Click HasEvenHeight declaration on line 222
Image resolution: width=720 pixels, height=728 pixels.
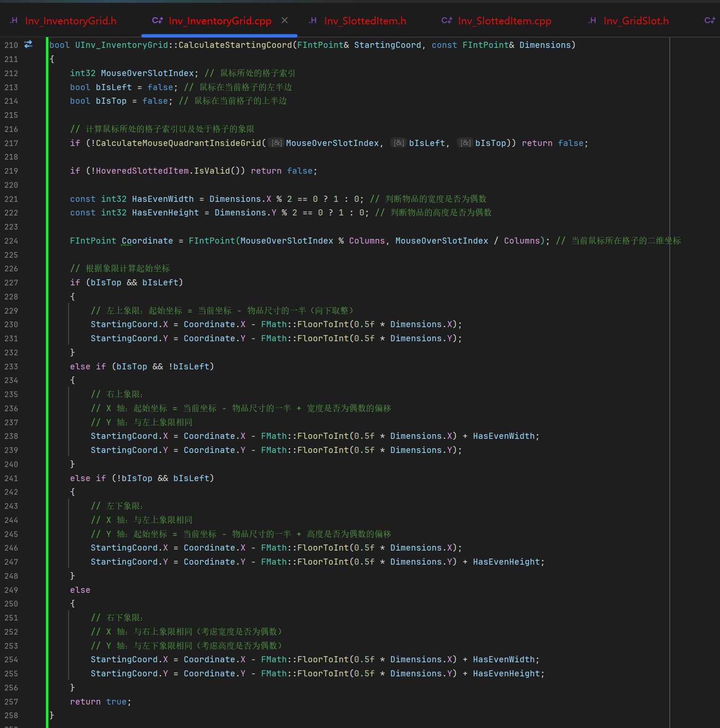pos(165,213)
